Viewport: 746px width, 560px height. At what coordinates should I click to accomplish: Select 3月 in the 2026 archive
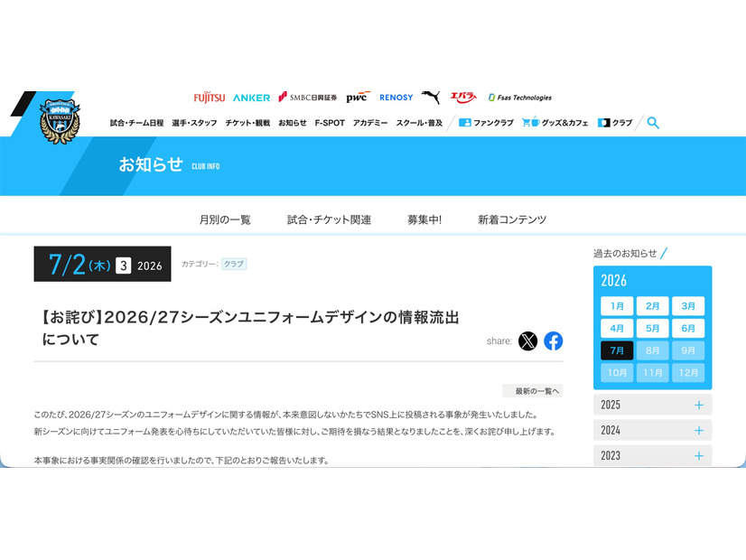coord(688,306)
